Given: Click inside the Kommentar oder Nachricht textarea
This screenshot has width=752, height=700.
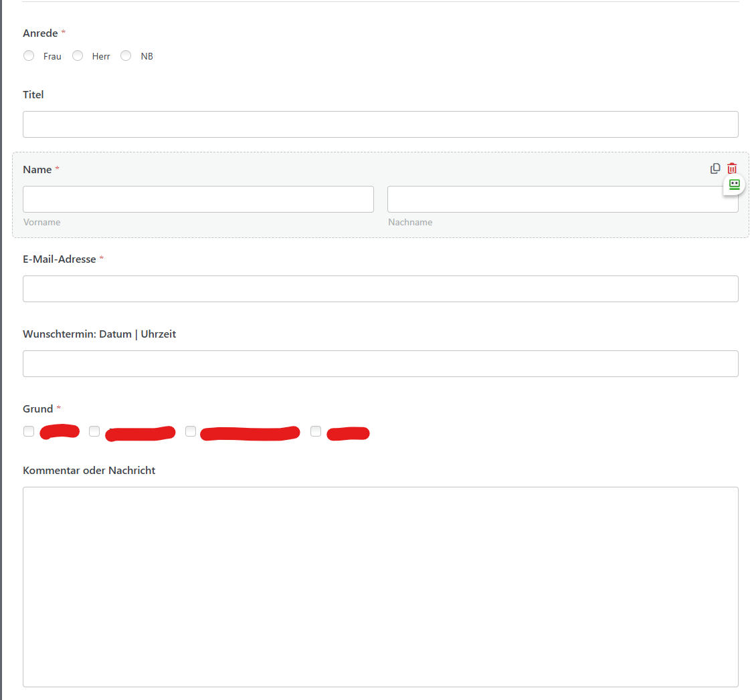Looking at the screenshot, I should coord(380,586).
